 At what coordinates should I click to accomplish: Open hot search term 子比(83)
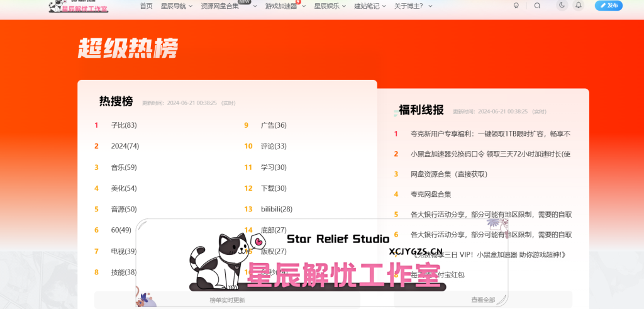[124, 125]
